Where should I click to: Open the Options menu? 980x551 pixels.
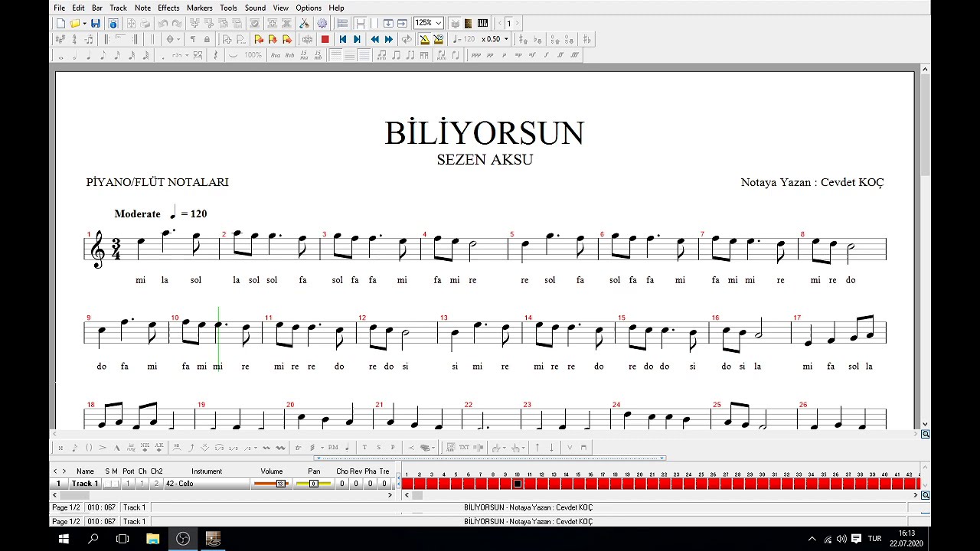pyautogui.click(x=309, y=8)
